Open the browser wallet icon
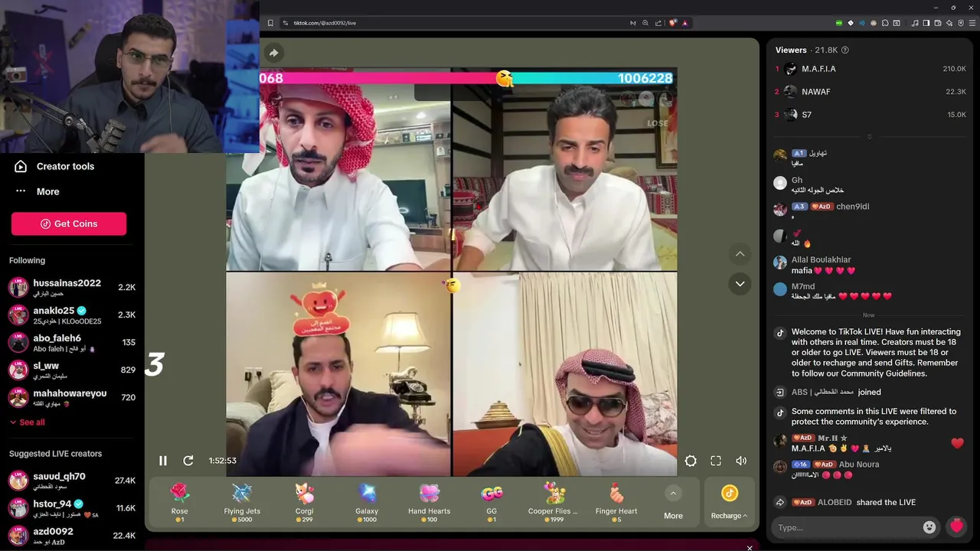The image size is (980, 551). coord(938,23)
